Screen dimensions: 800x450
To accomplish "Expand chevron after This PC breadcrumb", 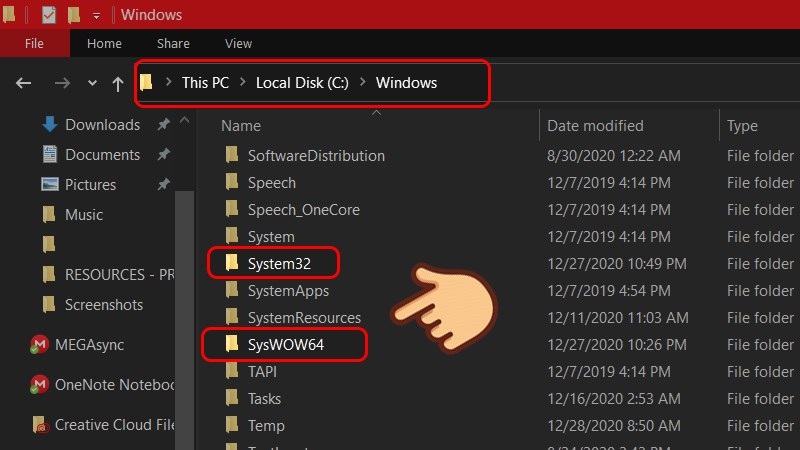I will [242, 82].
